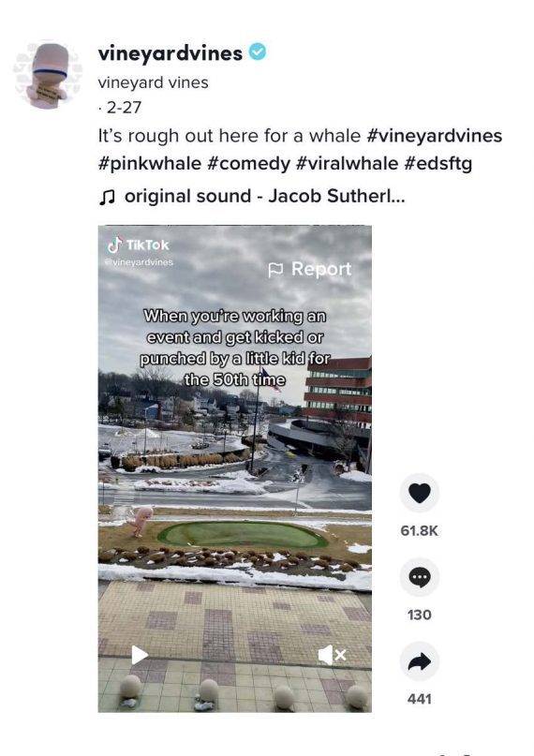Play the video with play button

[x=140, y=655]
